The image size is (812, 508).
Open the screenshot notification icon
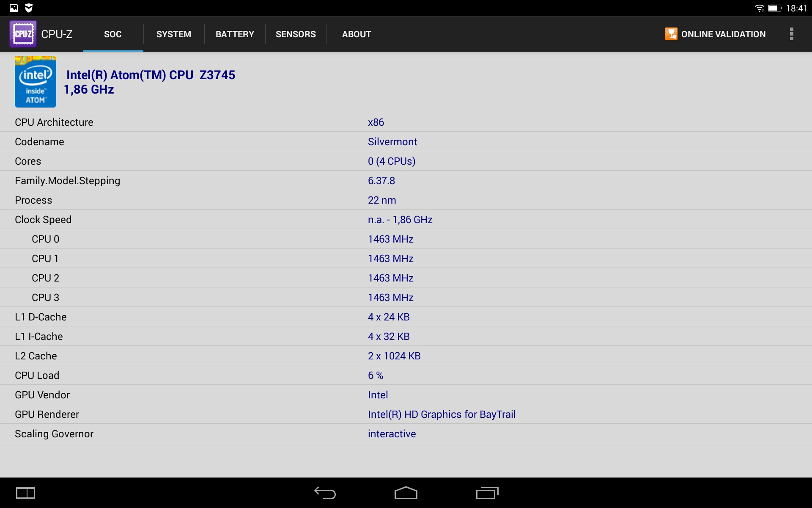[x=14, y=8]
